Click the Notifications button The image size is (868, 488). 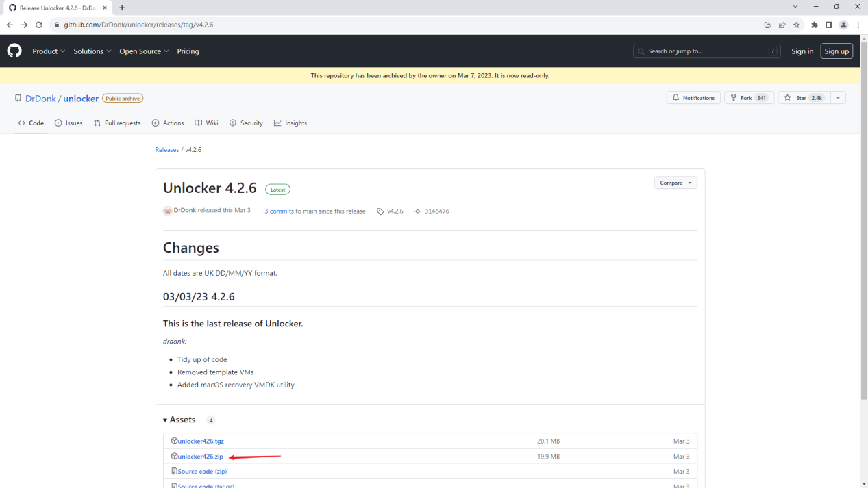tap(693, 98)
